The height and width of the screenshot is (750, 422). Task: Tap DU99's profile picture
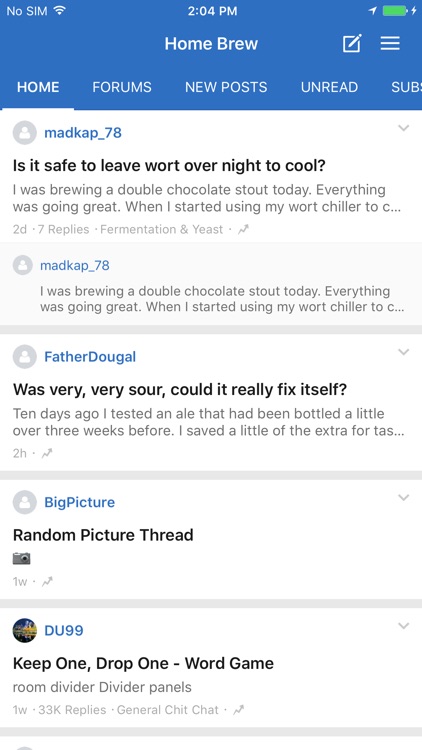tap(24, 630)
